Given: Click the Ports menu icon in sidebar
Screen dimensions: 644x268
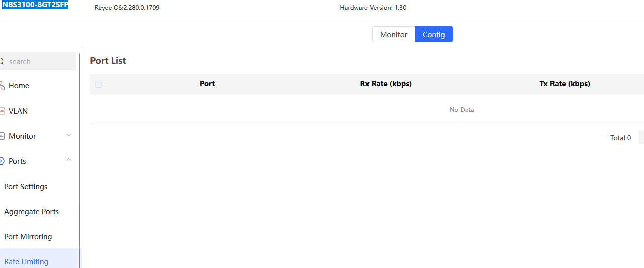Looking at the screenshot, I should click(x=2, y=161).
